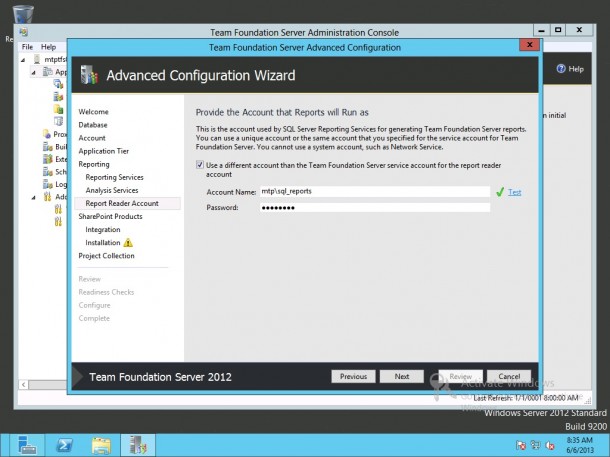Go to the Database wizard step
Screen dimensions: 610x457
93,125
